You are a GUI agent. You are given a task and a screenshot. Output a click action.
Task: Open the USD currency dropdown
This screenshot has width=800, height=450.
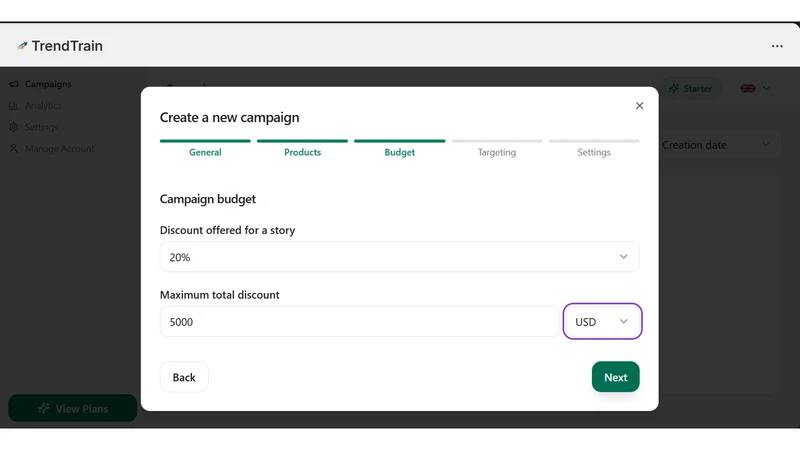pos(602,321)
